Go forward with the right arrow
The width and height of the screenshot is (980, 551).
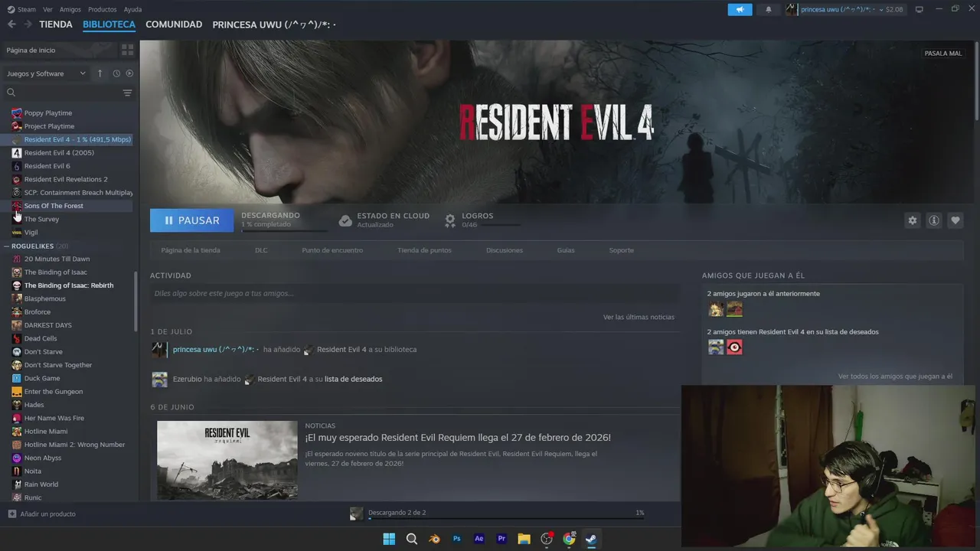(28, 24)
